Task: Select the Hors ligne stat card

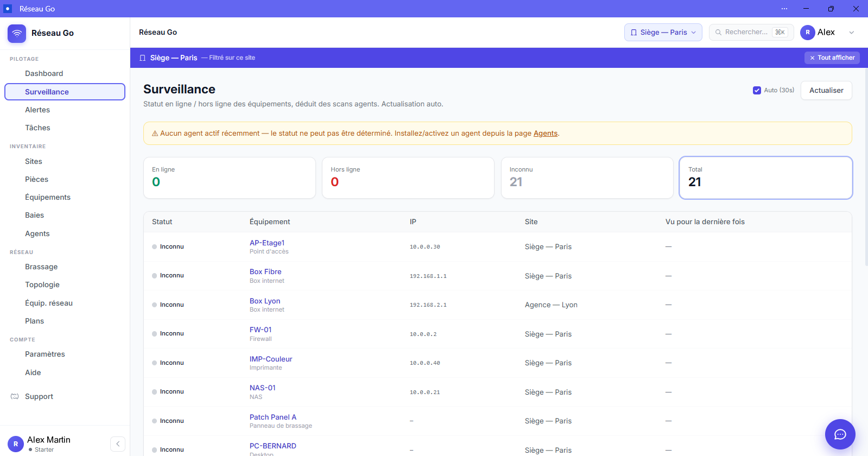Action: point(408,178)
